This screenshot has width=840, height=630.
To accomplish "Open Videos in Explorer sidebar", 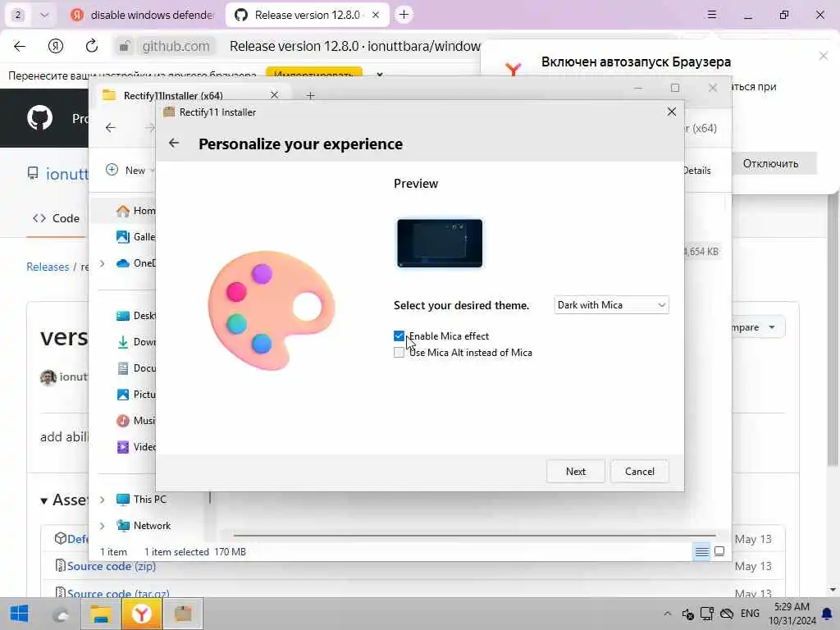I will point(136,447).
